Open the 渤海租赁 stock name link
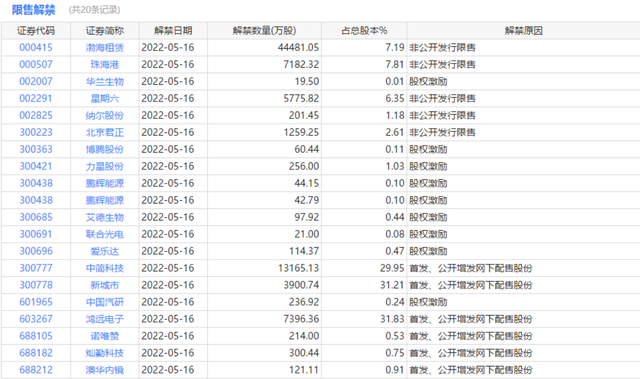Image resolution: width=640 pixels, height=379 pixels. [x=104, y=47]
